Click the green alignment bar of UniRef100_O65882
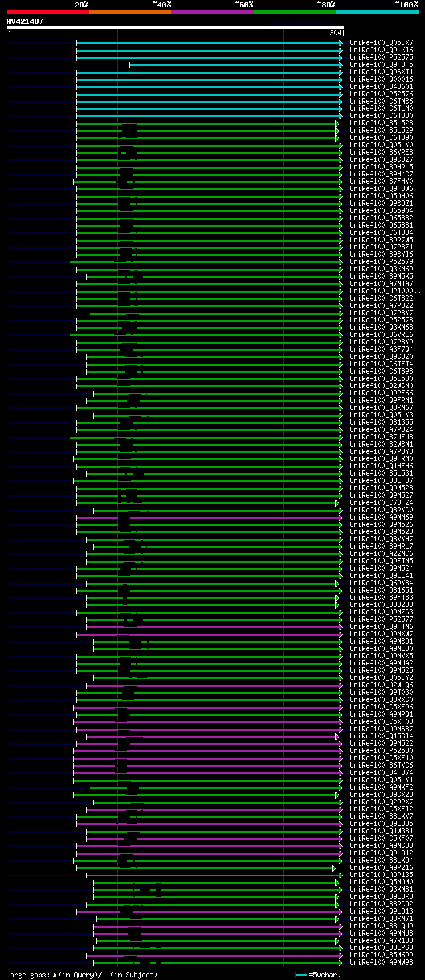This screenshot has height=980, width=425. [208, 218]
